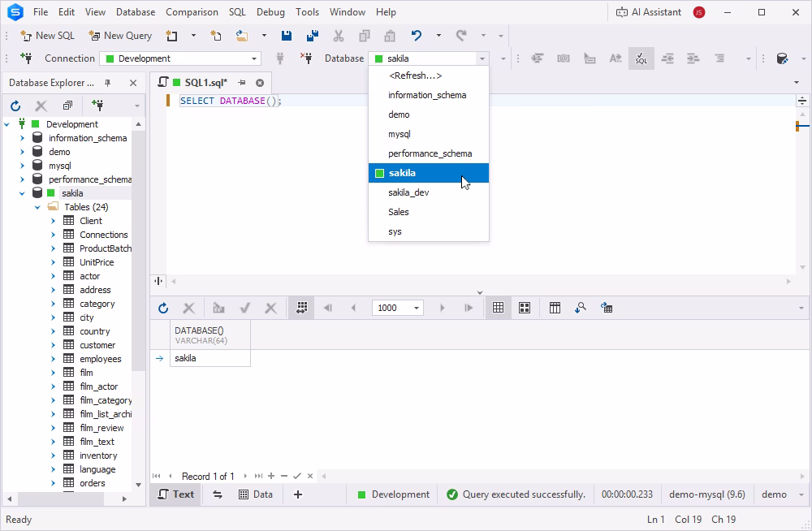Click the New SQL dropdown arrow after first toolbar icon

[194, 36]
